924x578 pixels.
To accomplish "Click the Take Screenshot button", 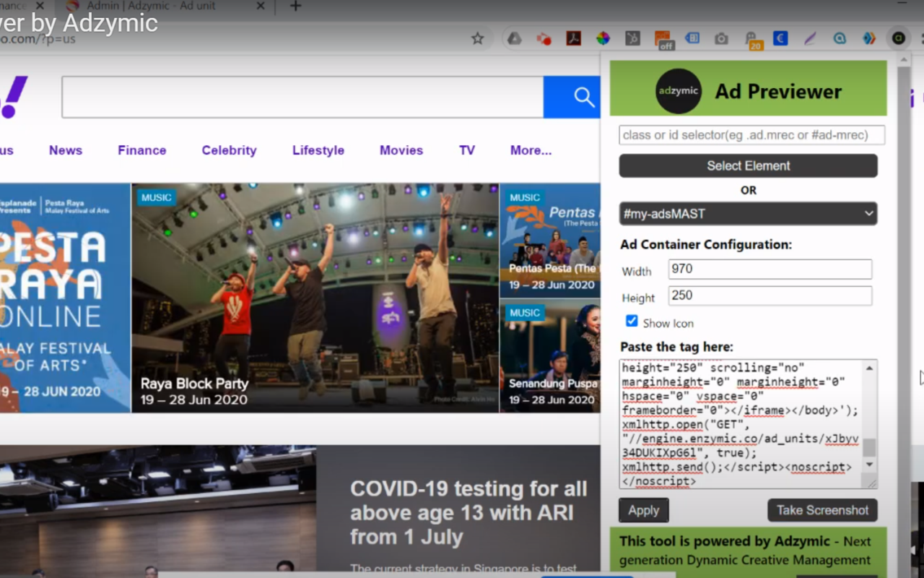I will 822,510.
